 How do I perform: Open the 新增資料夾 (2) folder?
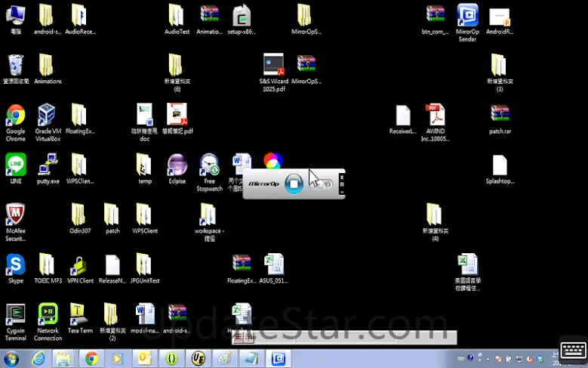pos(112,322)
